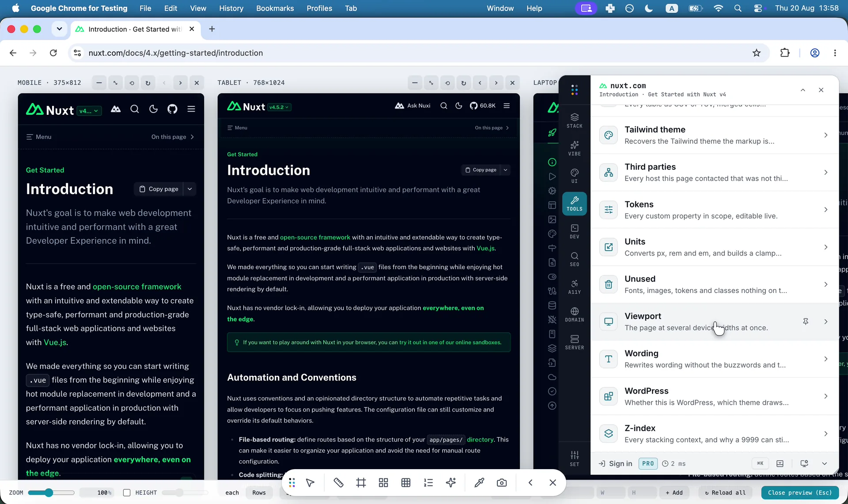Click the numbered list icon in floating toolbar
The image size is (848, 504).
pyautogui.click(x=428, y=483)
